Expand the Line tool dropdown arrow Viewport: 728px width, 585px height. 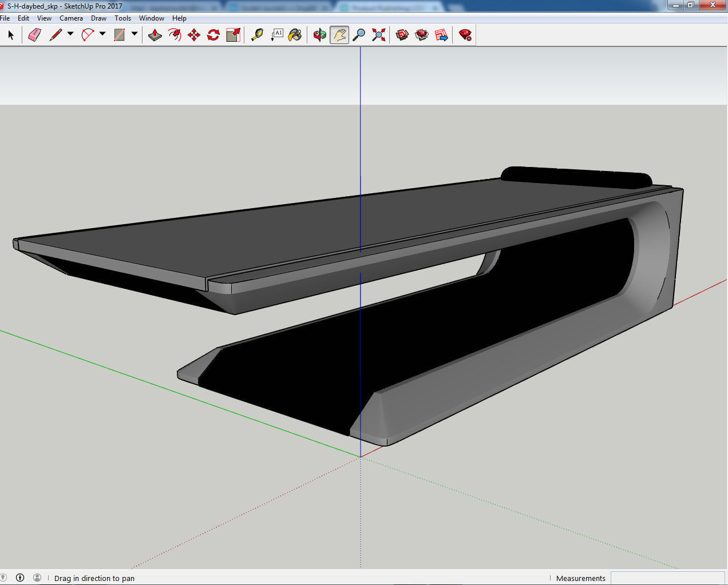click(x=70, y=34)
